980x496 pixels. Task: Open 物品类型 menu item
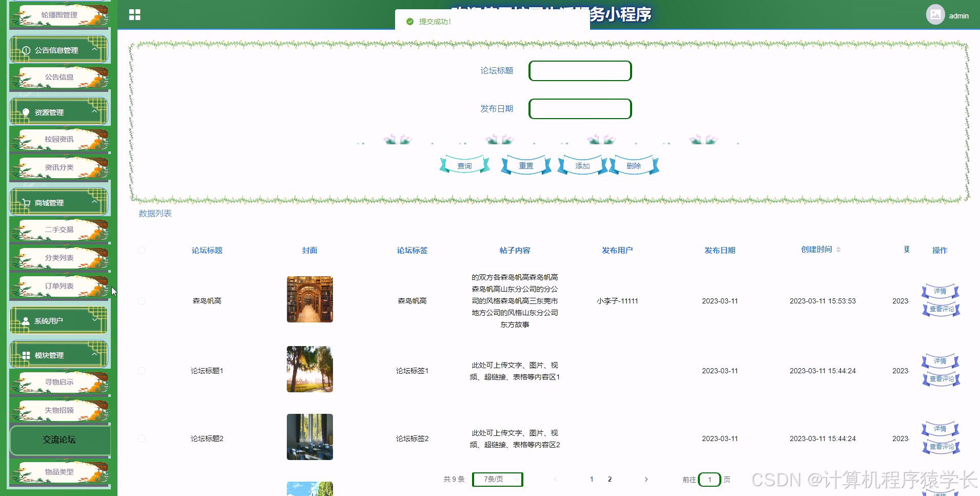[59, 472]
